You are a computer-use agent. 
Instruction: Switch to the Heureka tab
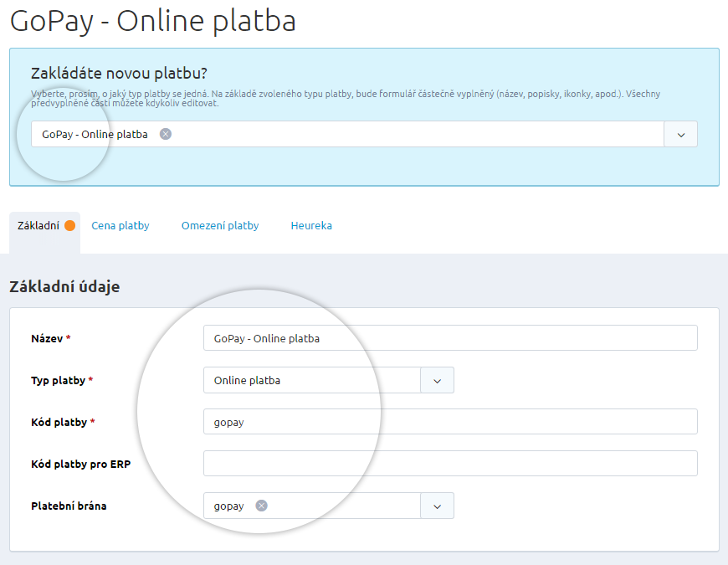pos(311,226)
